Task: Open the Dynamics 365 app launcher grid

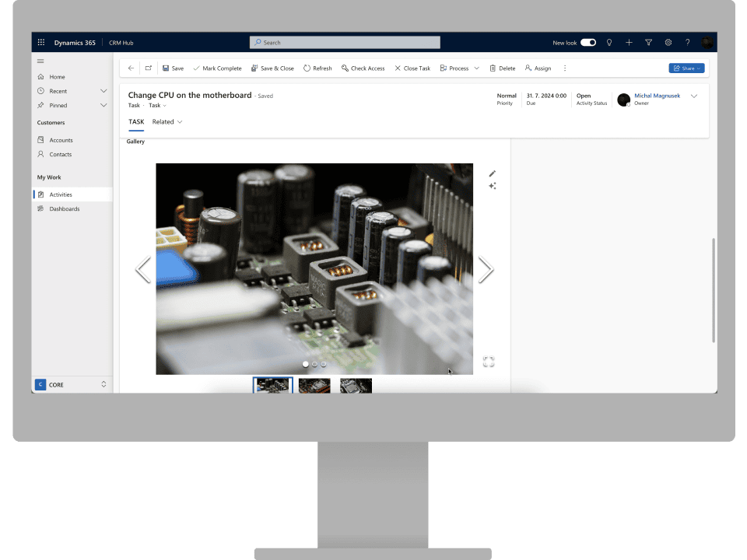Action: click(41, 43)
